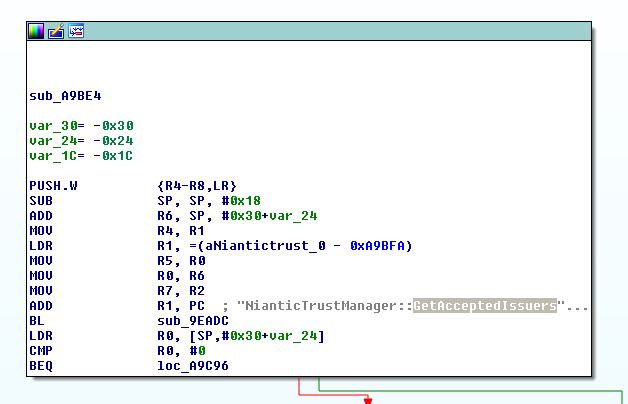Click the BEQ instruction mnemonic
This screenshot has height=404, width=628.
(41, 366)
